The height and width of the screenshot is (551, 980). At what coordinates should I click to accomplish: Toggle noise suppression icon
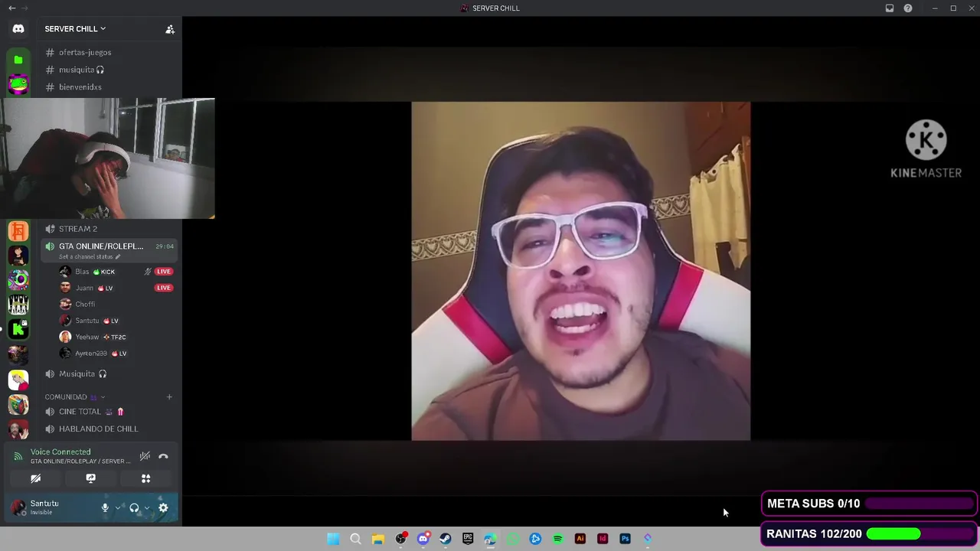(x=145, y=456)
